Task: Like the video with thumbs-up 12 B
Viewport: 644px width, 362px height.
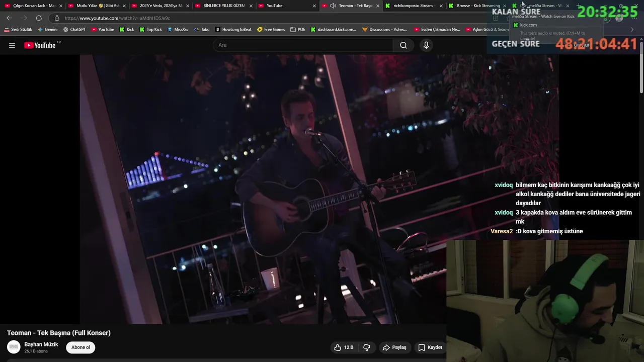Action: click(344, 347)
